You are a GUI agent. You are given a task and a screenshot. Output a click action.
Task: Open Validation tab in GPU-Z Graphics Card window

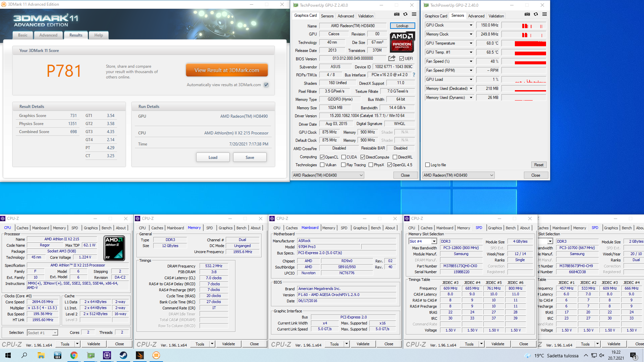366,16
